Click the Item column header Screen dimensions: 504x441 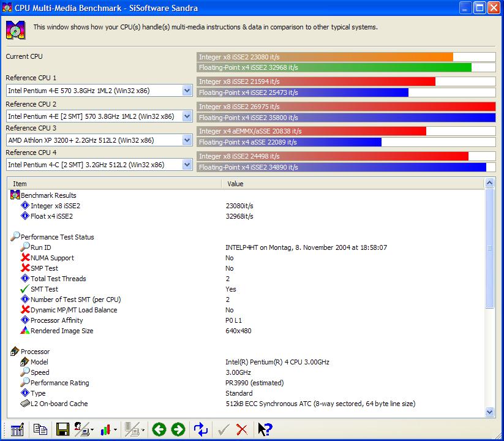[x=115, y=184]
